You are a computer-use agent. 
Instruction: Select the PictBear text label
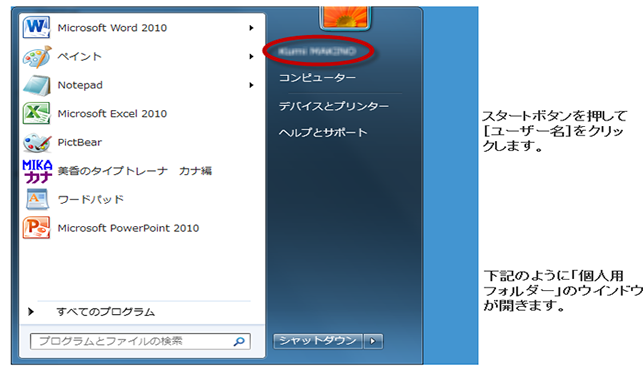coord(80,142)
